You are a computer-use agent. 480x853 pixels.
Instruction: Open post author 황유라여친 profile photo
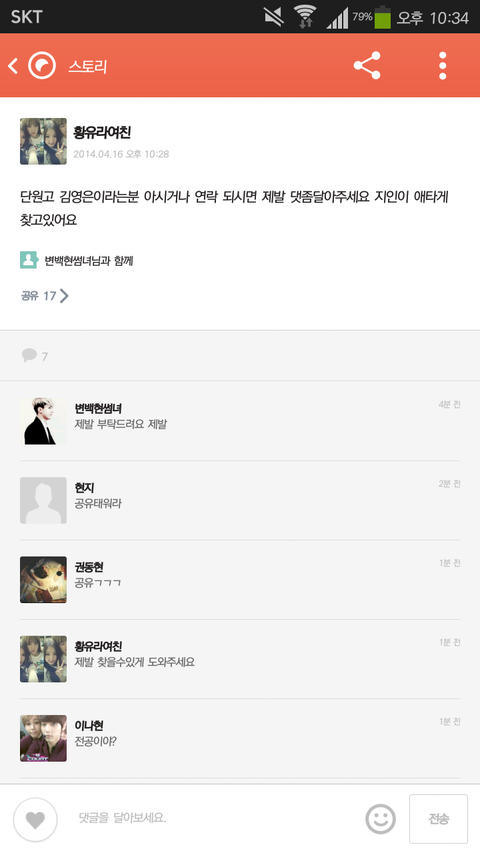point(43,141)
